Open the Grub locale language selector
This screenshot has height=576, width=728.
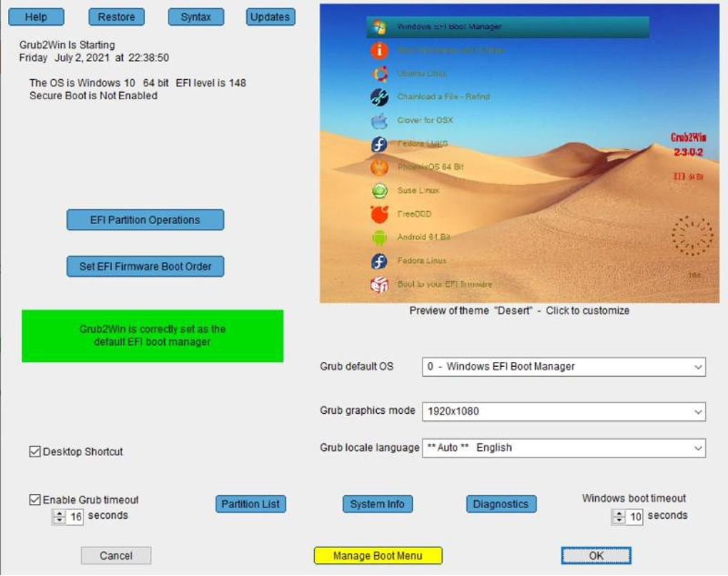click(x=699, y=448)
